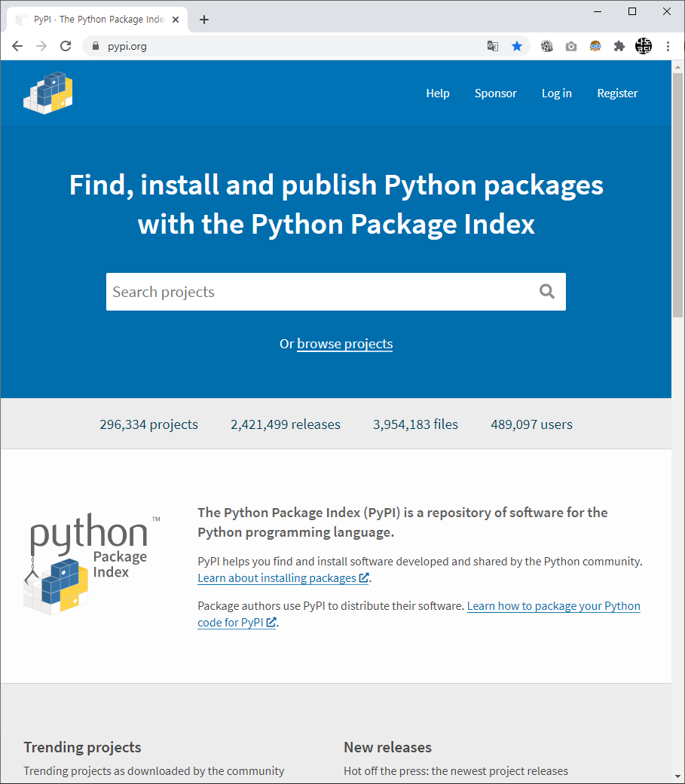Click the 296,334 projects statistic
685x784 pixels.
click(x=148, y=424)
